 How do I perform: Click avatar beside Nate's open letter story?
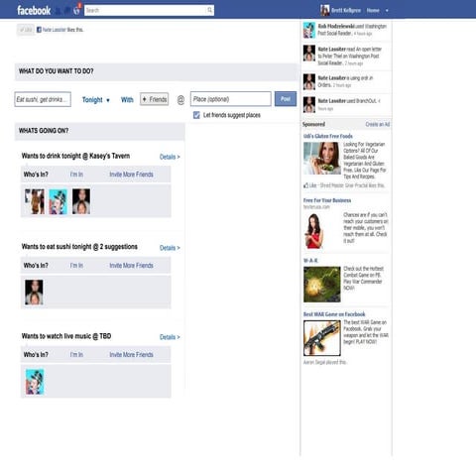click(309, 54)
